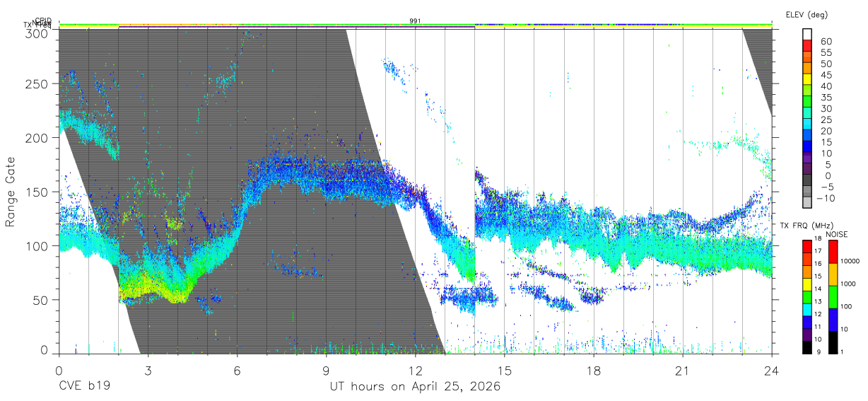Click the 'UT hours on April 25, 2026' axis label
Image resolution: width=868 pixels, height=401 pixels.
415,387
